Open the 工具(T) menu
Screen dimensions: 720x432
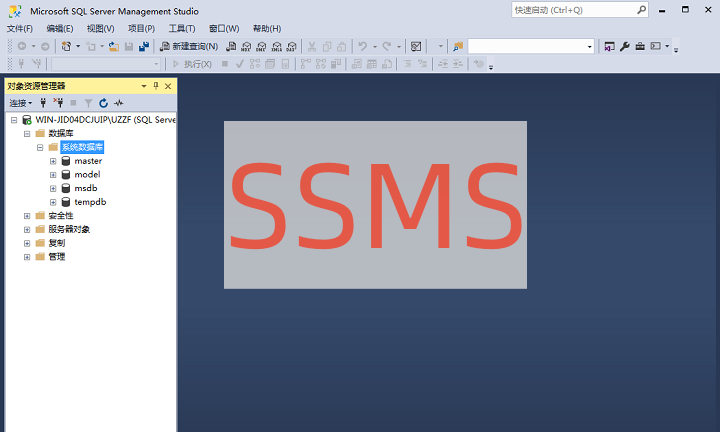(x=182, y=29)
